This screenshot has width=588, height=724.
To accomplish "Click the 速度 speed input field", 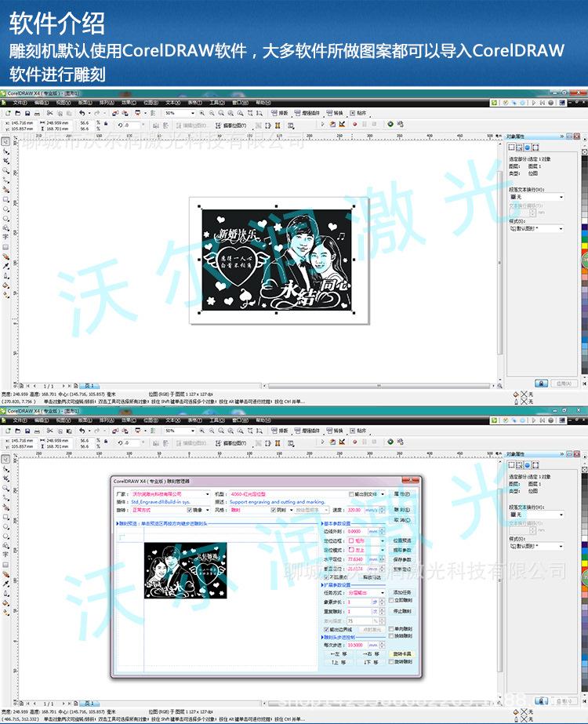I will (354, 510).
